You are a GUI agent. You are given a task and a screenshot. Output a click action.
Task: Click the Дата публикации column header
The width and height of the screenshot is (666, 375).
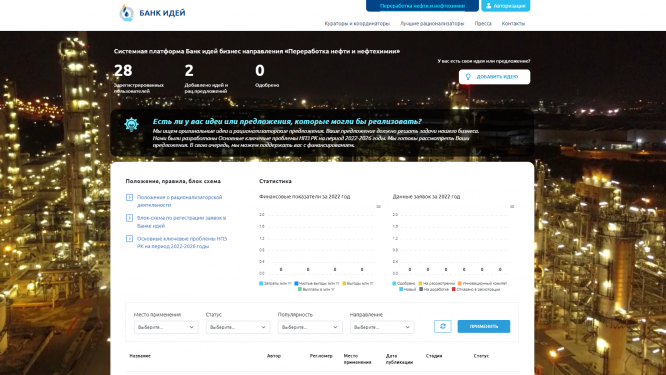[399, 359]
